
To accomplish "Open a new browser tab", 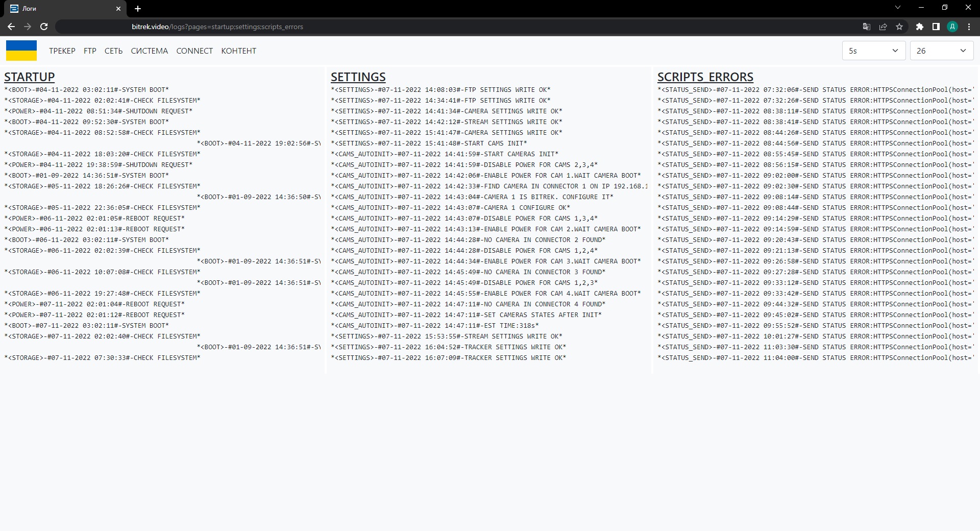I will pyautogui.click(x=138, y=9).
